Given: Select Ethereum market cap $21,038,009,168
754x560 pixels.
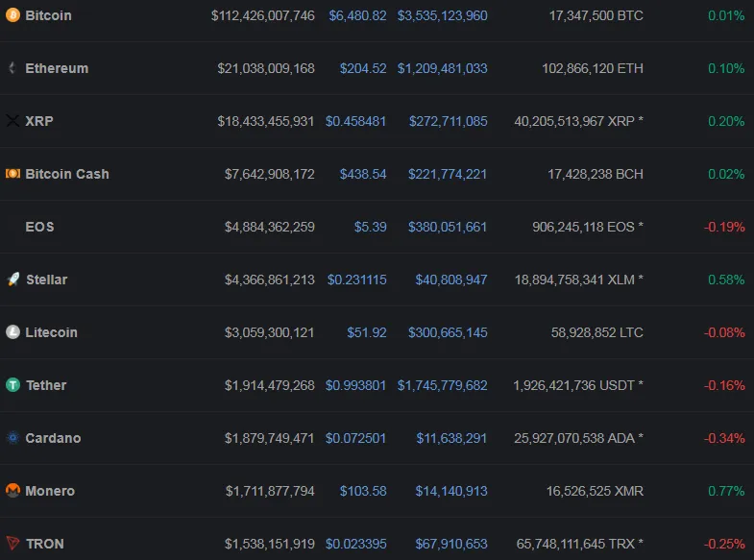Looking at the screenshot, I should (266, 68).
